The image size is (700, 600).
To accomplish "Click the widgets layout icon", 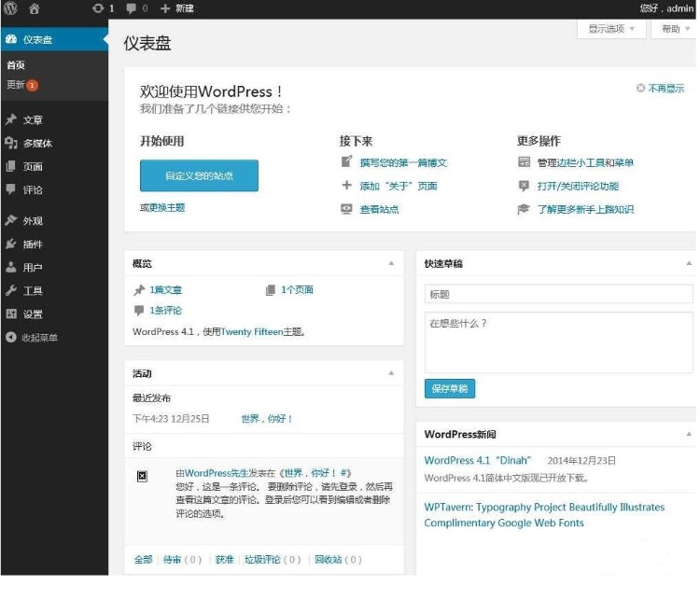I will (525, 161).
